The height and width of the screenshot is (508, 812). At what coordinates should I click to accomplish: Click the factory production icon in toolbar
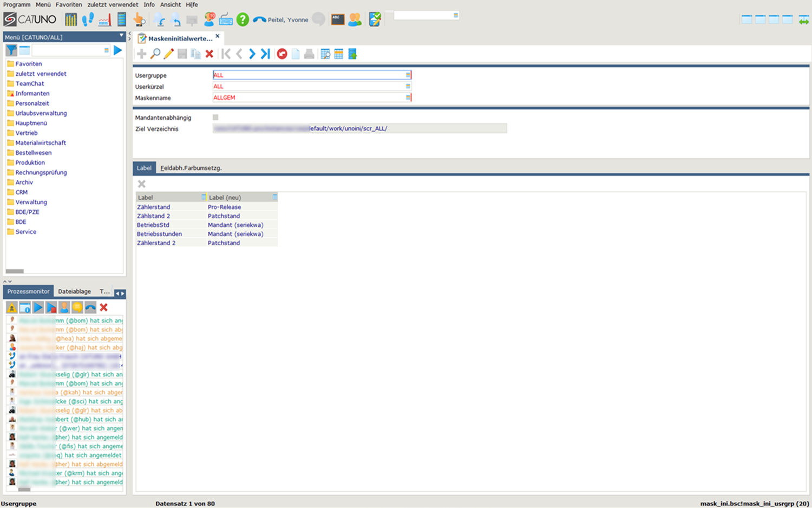tap(104, 19)
